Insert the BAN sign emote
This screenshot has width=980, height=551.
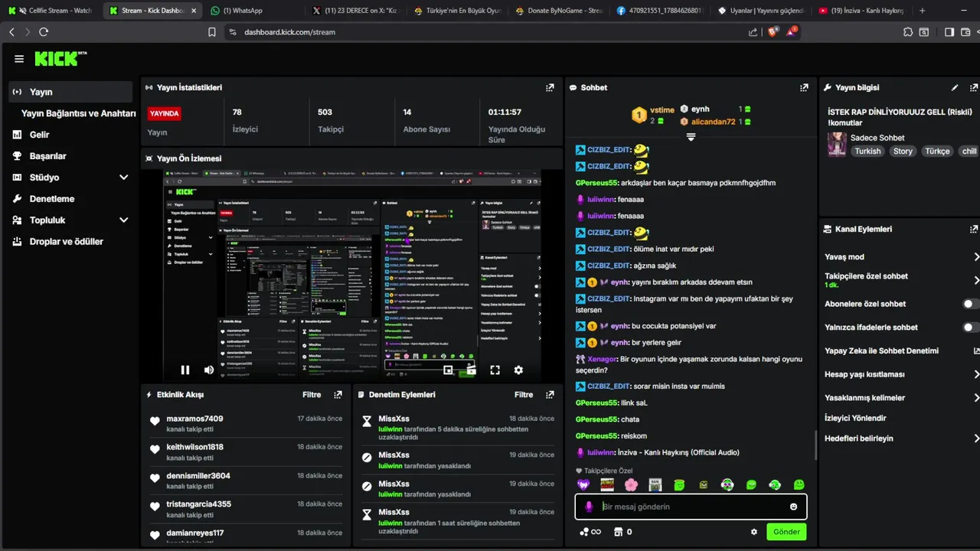click(x=655, y=484)
